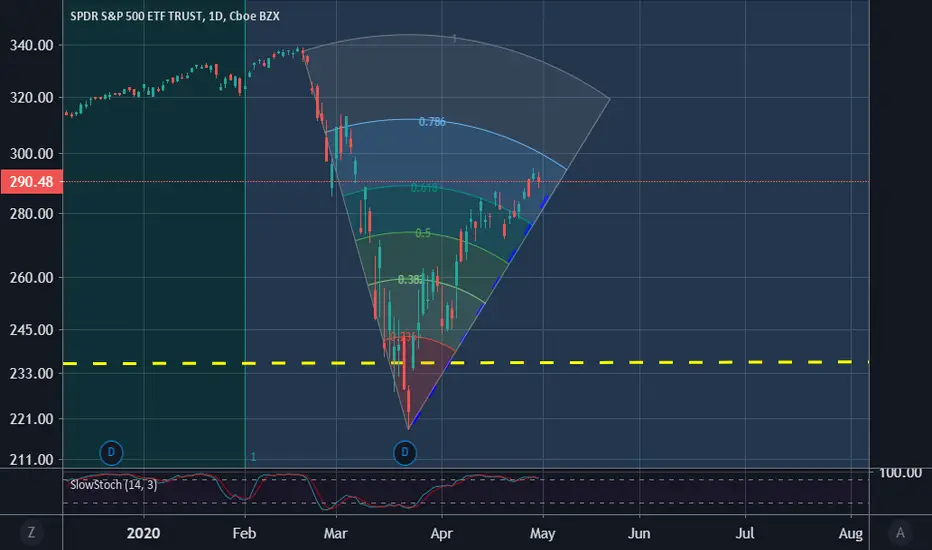Click the 211.00 price axis label

32,460
